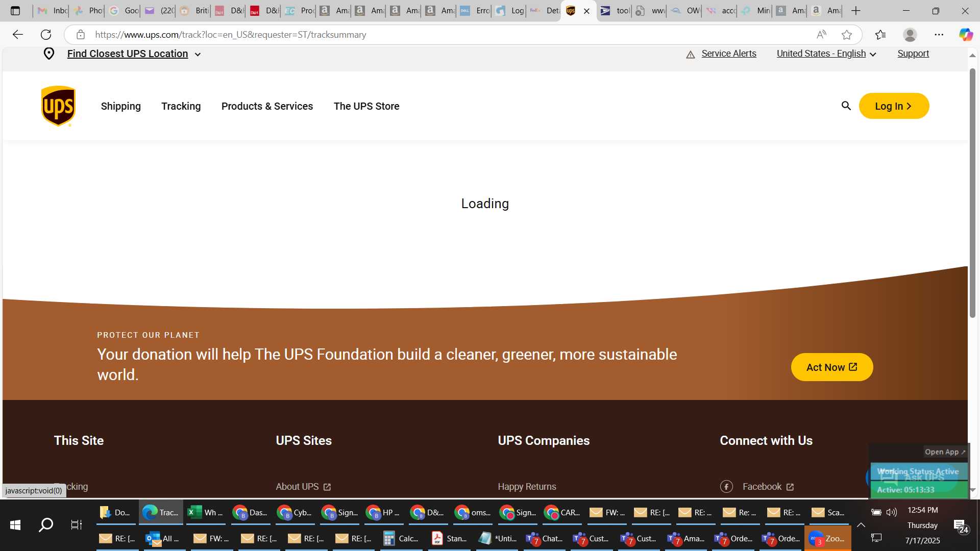Open the Windows notification center icon
Viewport: 980px width, 551px height.
961,525
